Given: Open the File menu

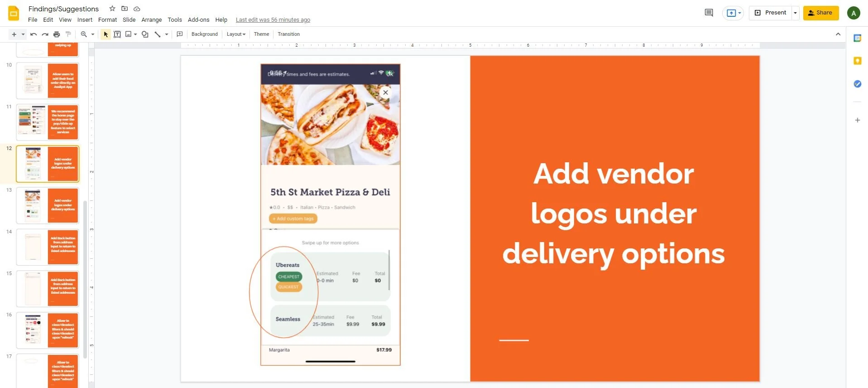Looking at the screenshot, I should [33, 19].
